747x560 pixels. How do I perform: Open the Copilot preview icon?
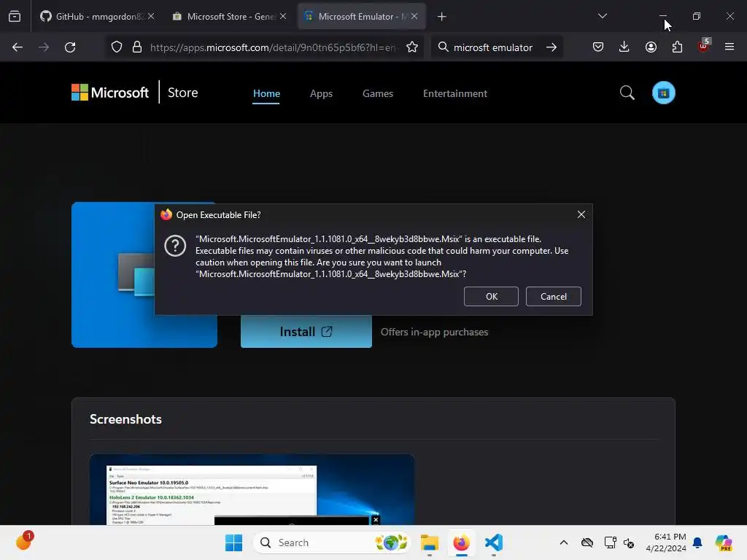pyautogui.click(x=724, y=542)
